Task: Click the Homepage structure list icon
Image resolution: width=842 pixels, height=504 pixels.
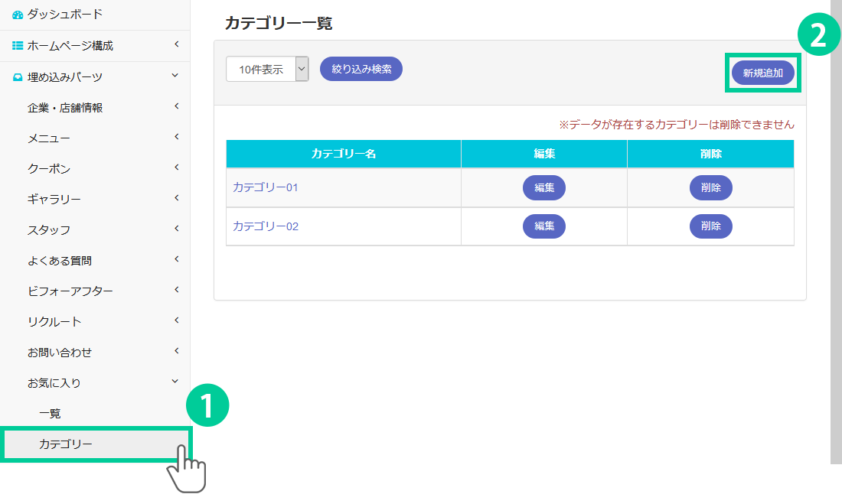Action: 18,46
